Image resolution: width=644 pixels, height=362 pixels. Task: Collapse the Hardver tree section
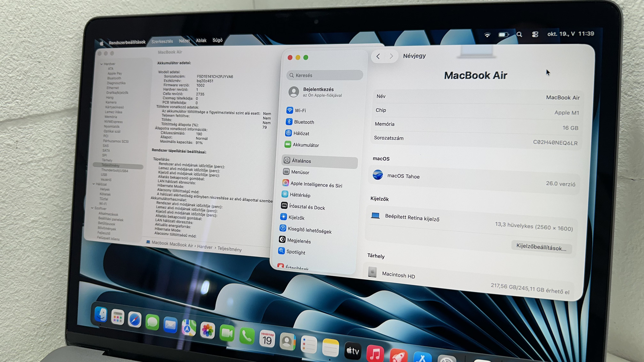tap(102, 64)
